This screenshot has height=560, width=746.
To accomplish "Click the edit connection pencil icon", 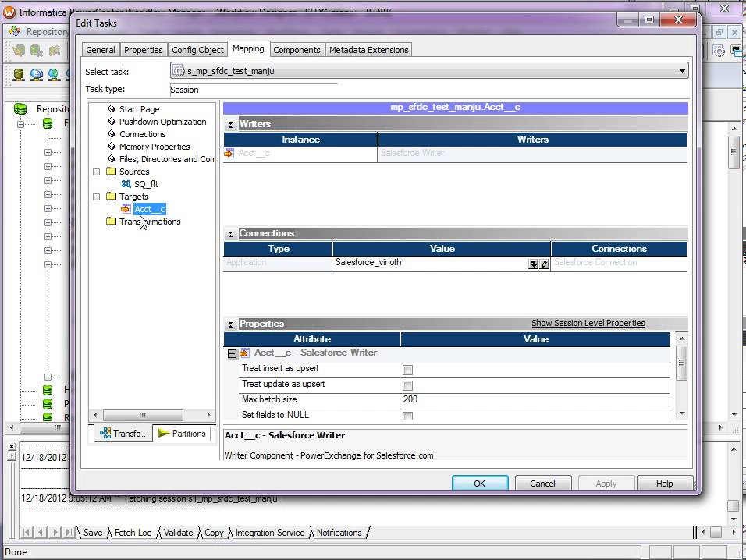I will point(545,264).
